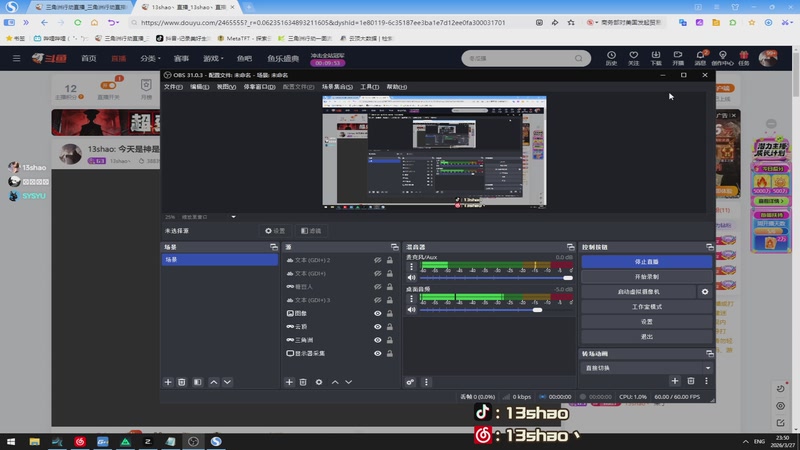
Task: Open OBS 编辑 menu
Action: click(x=199, y=87)
